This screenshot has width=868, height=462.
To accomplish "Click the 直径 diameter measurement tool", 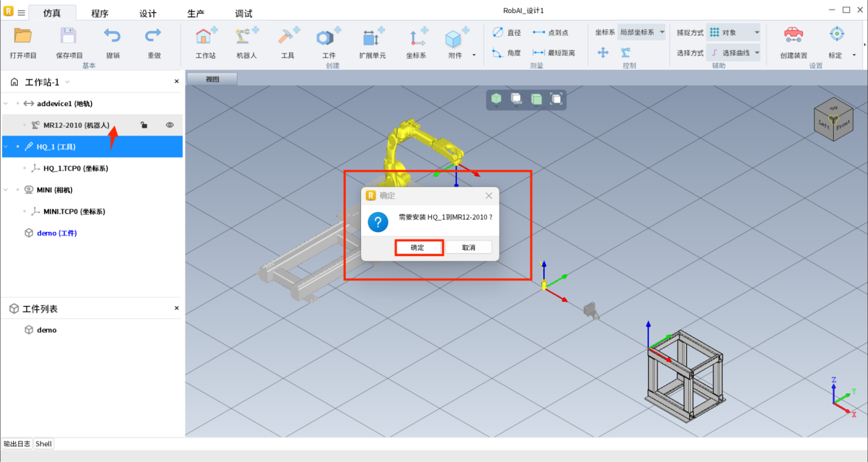I will tap(507, 33).
